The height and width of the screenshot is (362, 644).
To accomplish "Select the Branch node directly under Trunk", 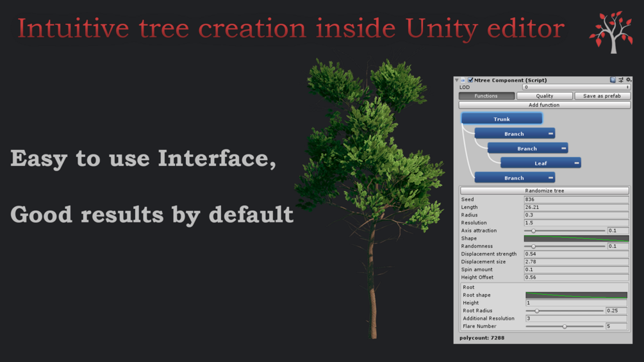I will coord(515,133).
